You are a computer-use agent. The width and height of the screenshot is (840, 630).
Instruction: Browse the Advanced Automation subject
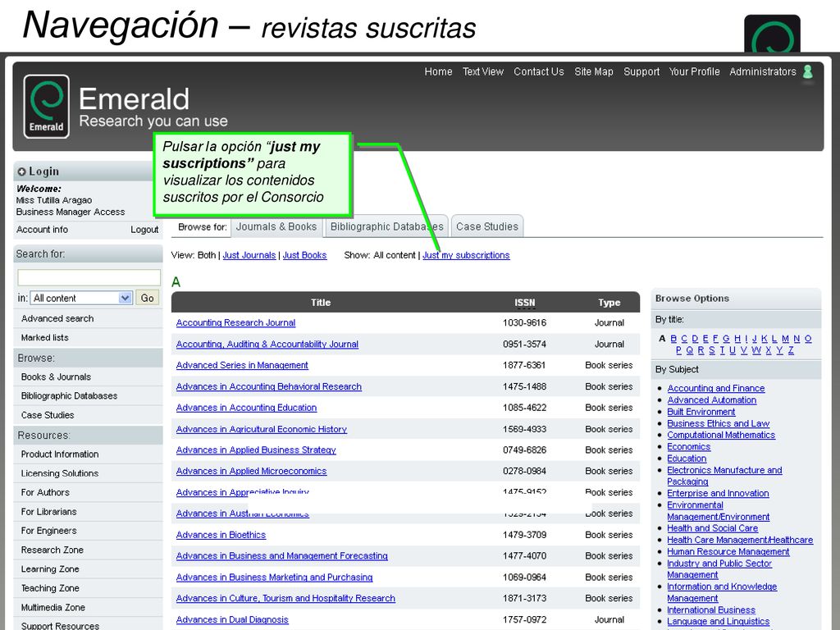[712, 400]
